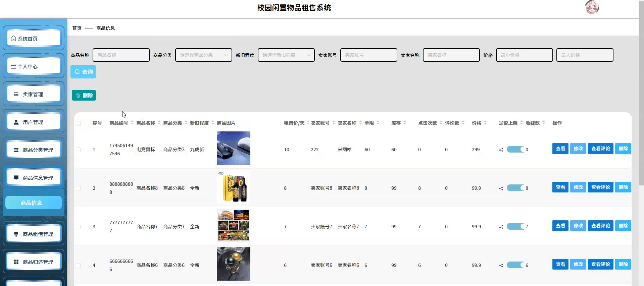
Task: Click the share icon in the 商品名称6 row
Action: pyautogui.click(x=501, y=266)
